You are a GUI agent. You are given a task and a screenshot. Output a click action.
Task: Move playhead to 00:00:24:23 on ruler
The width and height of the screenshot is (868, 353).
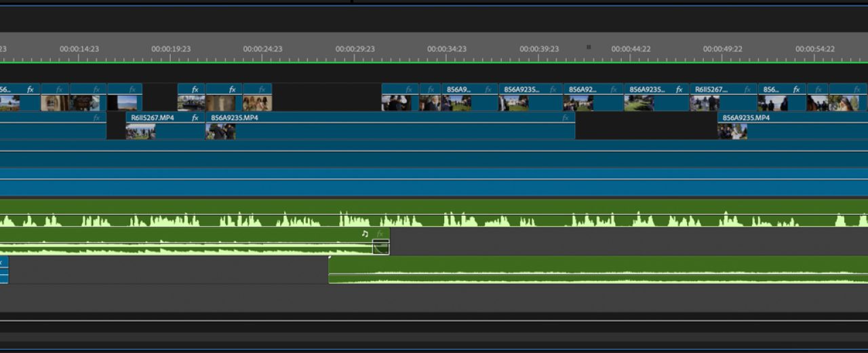click(x=262, y=49)
